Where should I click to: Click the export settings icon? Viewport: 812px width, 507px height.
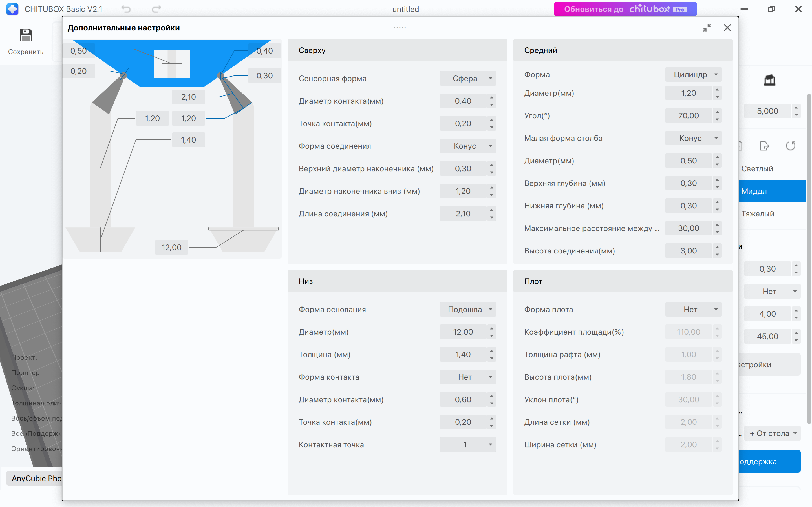(764, 146)
